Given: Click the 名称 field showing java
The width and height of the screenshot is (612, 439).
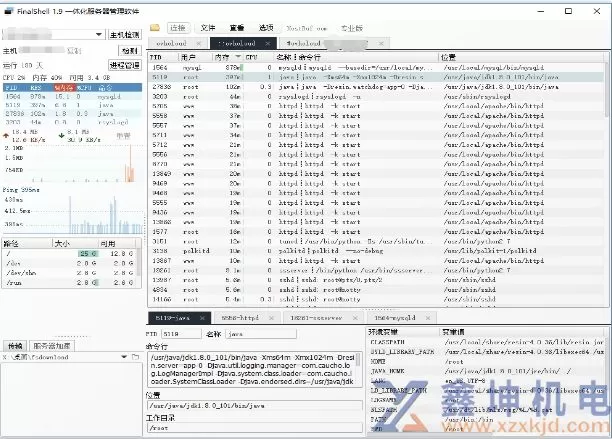Looking at the screenshot, I should pos(261,334).
